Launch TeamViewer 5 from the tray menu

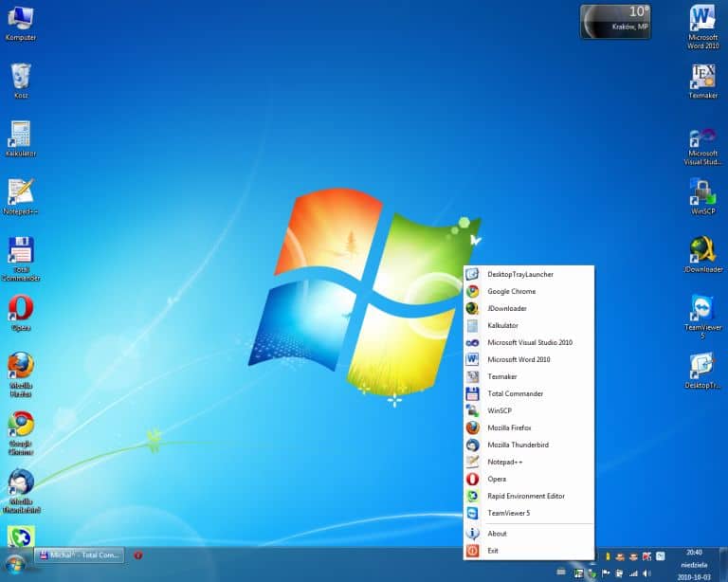529,513
